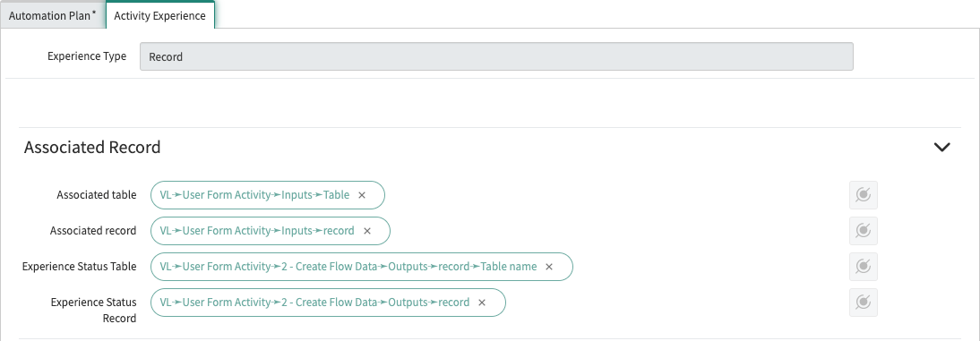Click the Associated Record heading
The height and width of the screenshot is (341, 980).
point(92,148)
